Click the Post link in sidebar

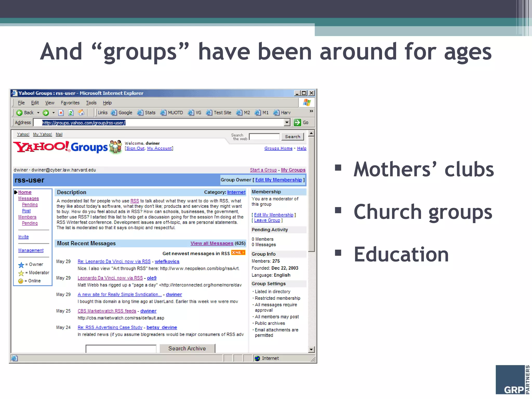point(26,211)
